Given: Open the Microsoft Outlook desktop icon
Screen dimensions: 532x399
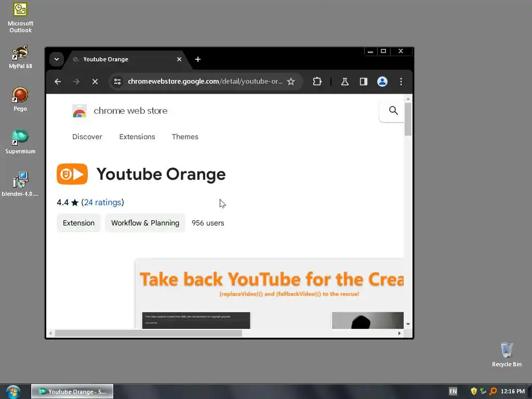Looking at the screenshot, I should (20, 17).
